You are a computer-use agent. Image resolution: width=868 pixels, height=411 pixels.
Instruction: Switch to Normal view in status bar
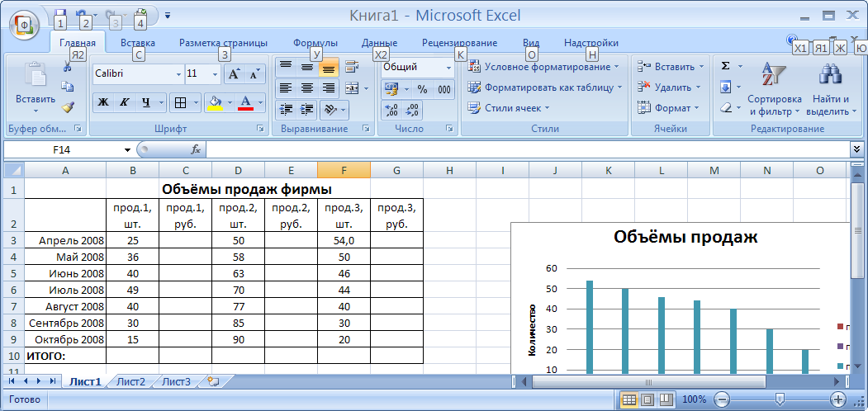pos(629,399)
